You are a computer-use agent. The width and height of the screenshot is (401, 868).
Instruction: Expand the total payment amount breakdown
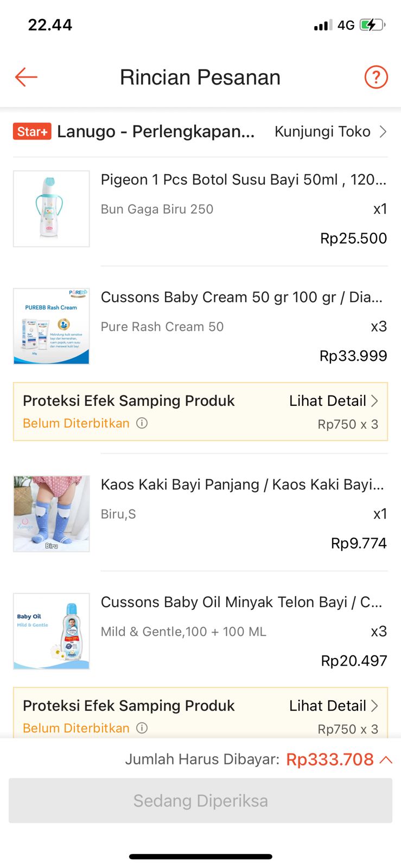tap(386, 759)
